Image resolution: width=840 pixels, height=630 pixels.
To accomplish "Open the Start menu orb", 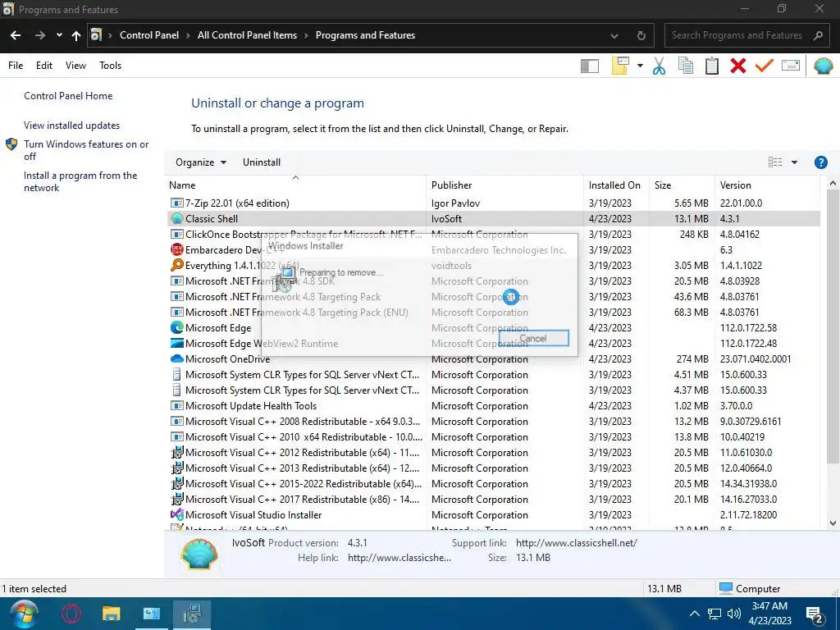I will pos(24,614).
